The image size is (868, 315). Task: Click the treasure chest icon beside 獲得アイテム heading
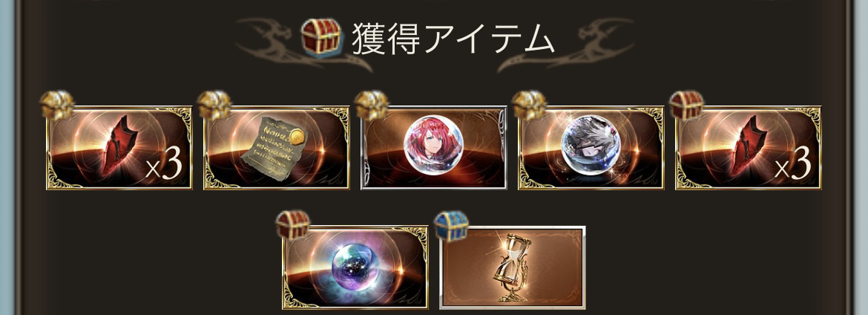point(322,37)
